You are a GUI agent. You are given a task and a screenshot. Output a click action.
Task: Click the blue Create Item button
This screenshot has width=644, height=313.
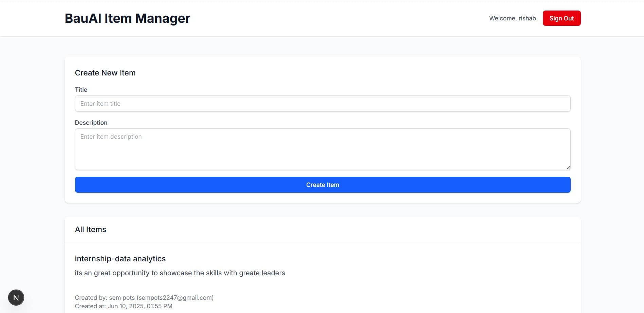click(x=323, y=185)
